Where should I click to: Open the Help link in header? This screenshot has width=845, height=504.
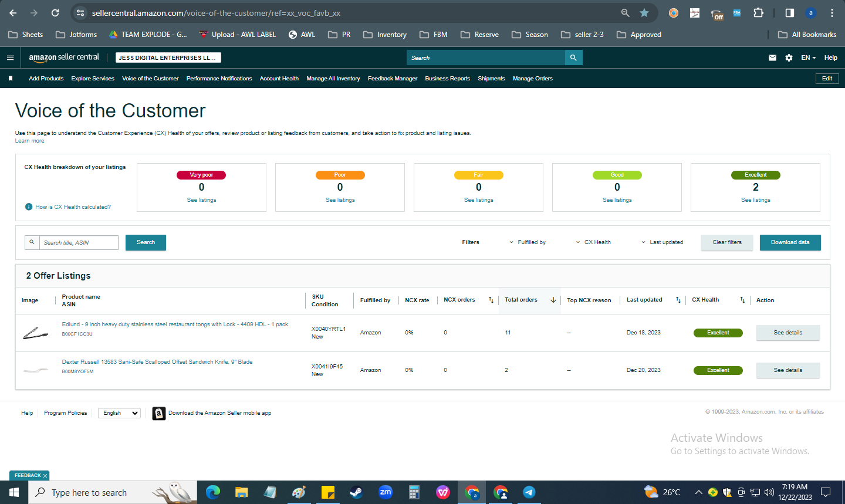click(x=830, y=57)
